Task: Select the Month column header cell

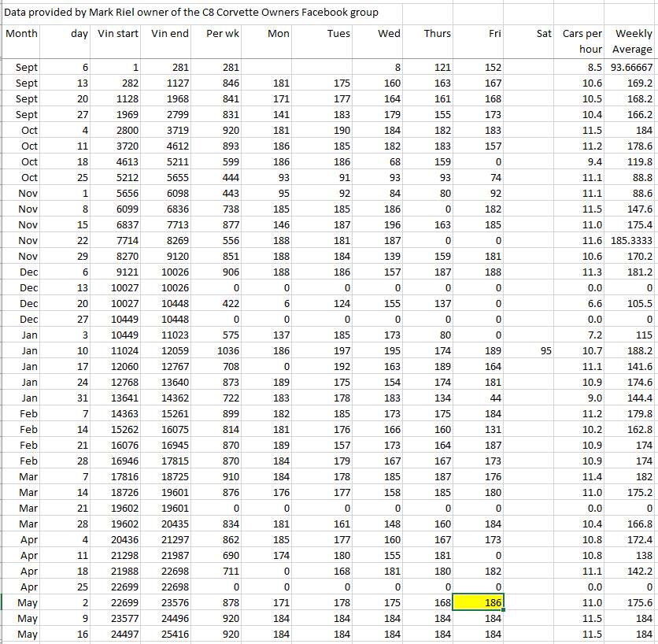Action: [x=22, y=34]
